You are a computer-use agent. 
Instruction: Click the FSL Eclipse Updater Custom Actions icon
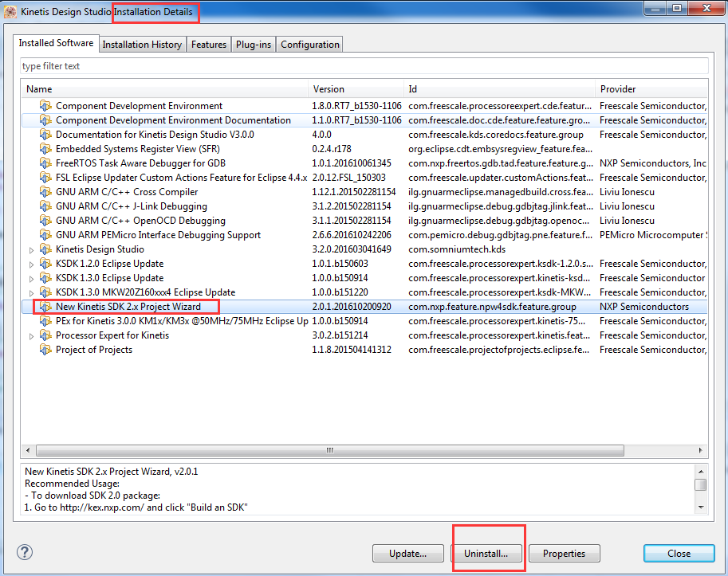tap(45, 178)
